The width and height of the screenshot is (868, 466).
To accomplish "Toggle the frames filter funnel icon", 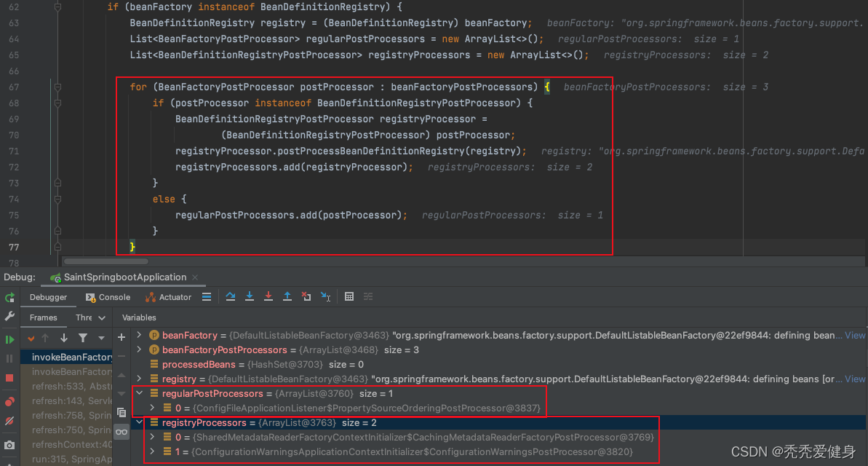I will (83, 338).
